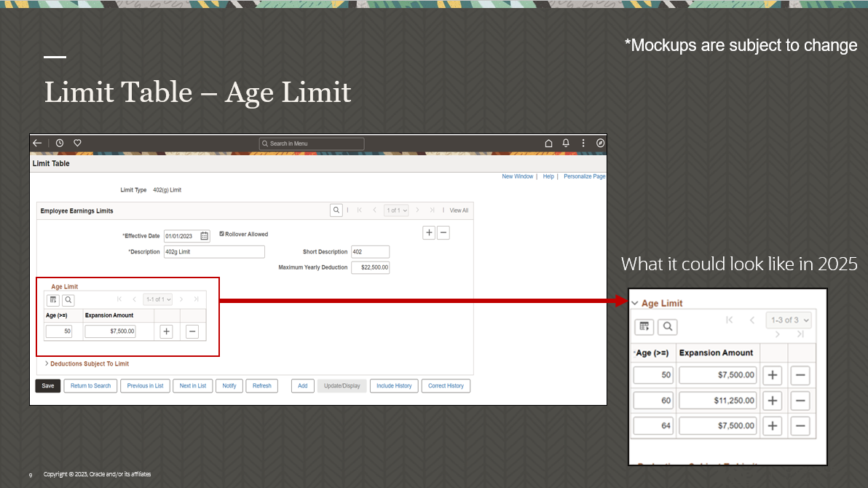Add row after age 50 in small grid

[166, 331]
